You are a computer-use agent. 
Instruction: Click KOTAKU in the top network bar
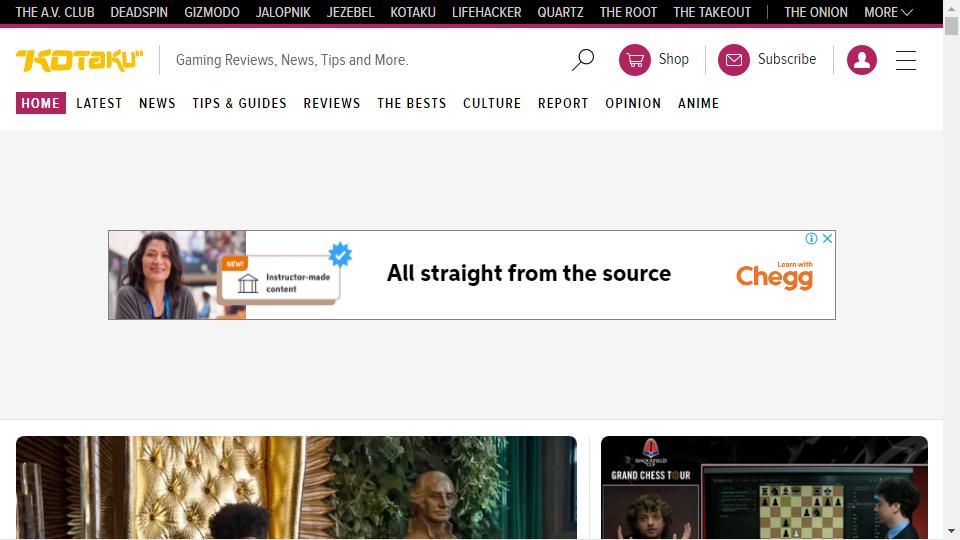[413, 12]
